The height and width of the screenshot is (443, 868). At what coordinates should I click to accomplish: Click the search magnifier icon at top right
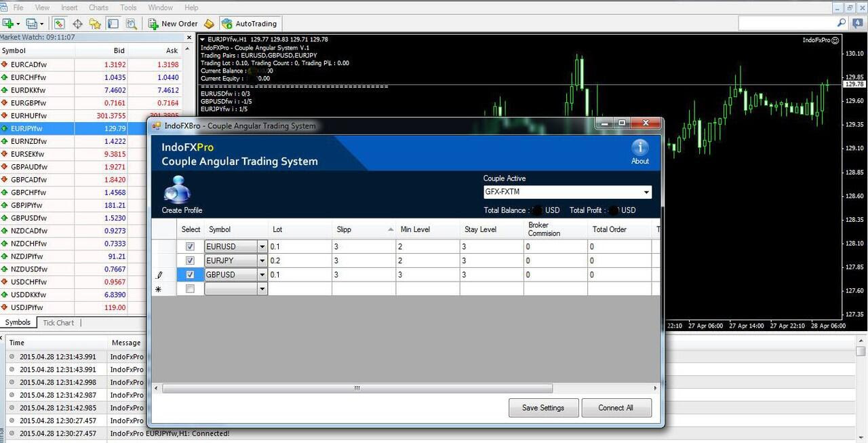(842, 23)
